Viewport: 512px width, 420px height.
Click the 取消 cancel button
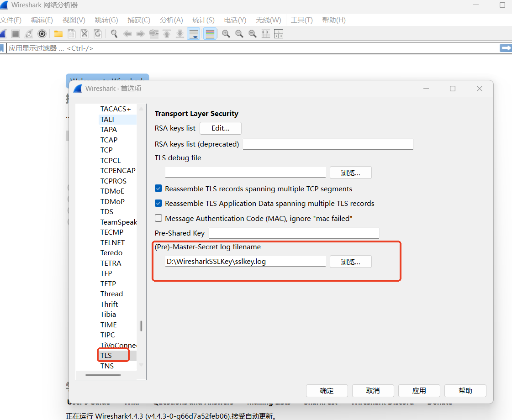(373, 391)
